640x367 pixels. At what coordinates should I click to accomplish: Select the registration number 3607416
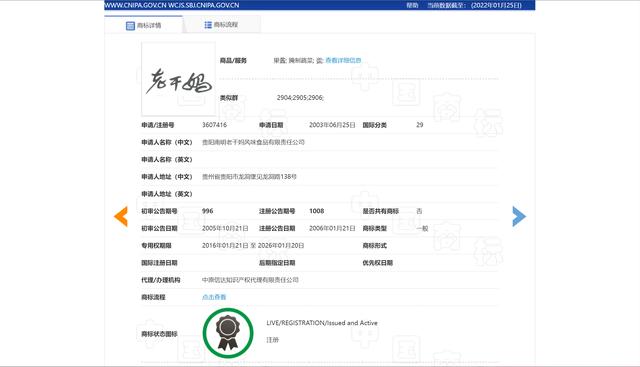(x=214, y=125)
